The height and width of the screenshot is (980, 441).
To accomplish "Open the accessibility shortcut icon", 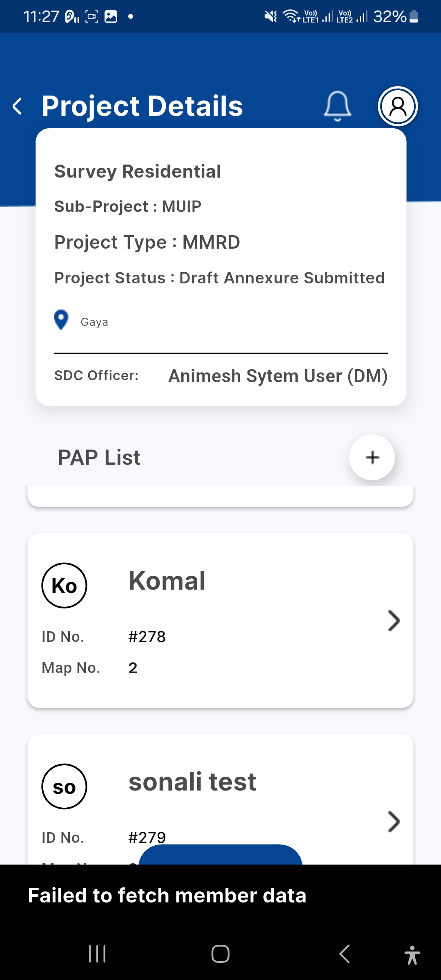I will 412,955.
